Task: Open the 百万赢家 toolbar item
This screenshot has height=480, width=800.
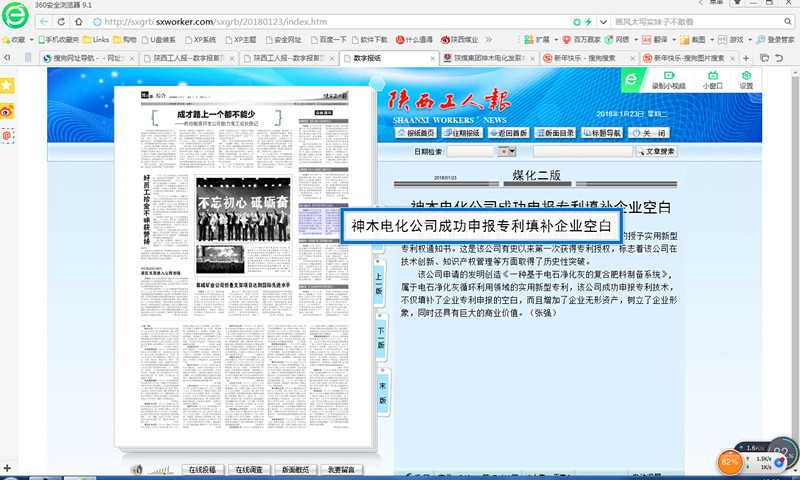Action: 582,39
